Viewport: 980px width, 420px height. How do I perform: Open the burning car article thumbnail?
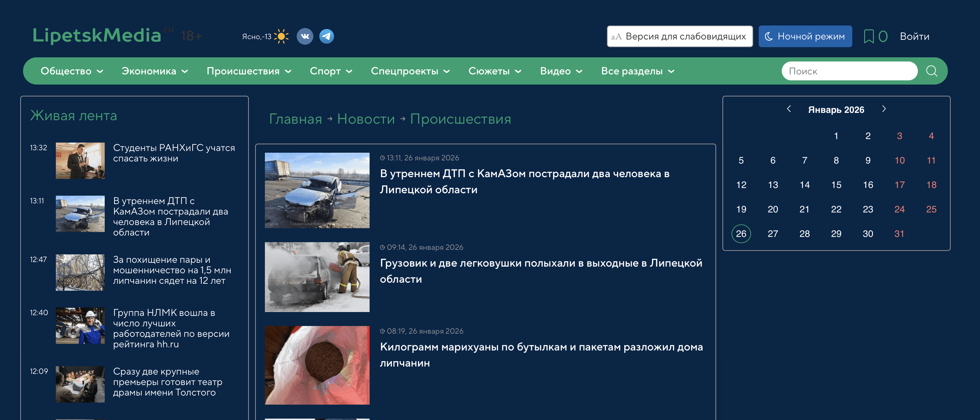pos(317,277)
